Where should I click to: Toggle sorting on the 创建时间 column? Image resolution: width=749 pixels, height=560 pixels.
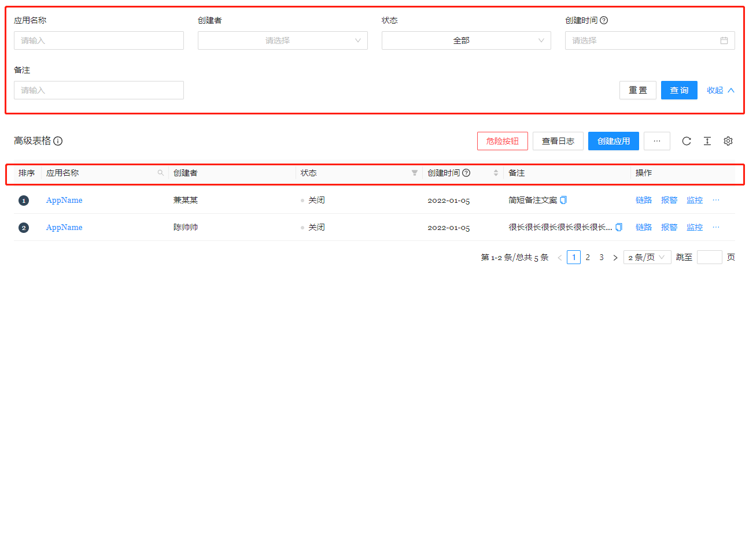[x=496, y=172]
